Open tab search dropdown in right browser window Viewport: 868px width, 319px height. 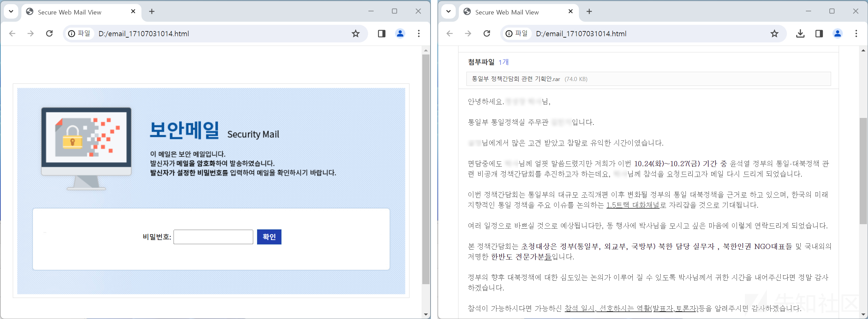point(448,11)
